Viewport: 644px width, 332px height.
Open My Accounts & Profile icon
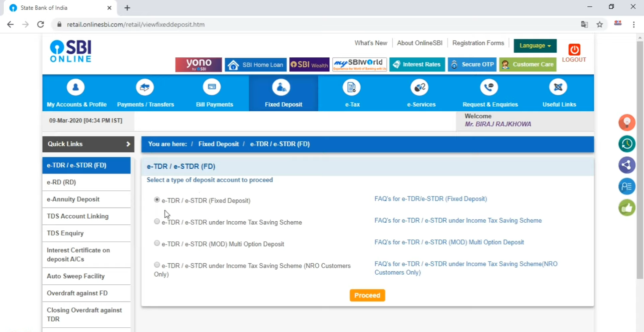point(75,87)
